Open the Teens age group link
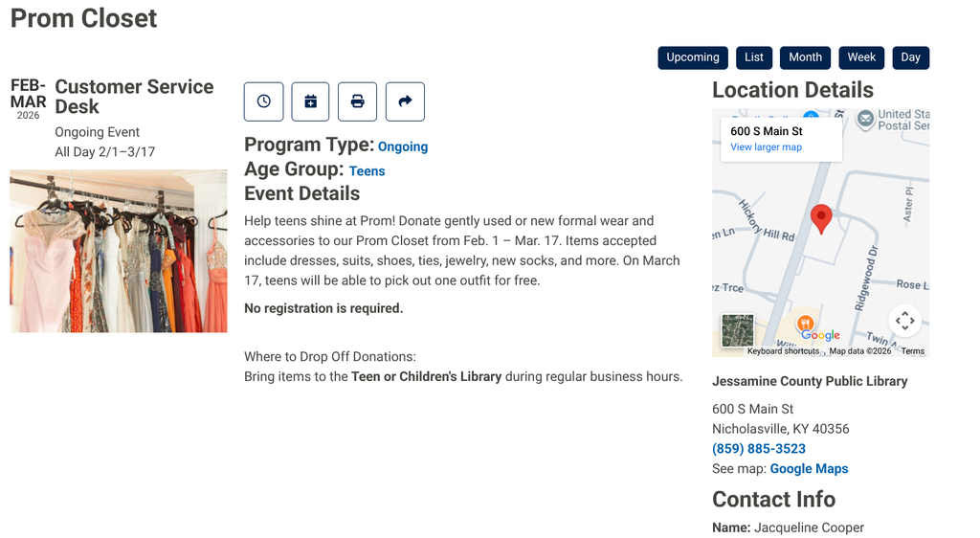 click(x=367, y=171)
